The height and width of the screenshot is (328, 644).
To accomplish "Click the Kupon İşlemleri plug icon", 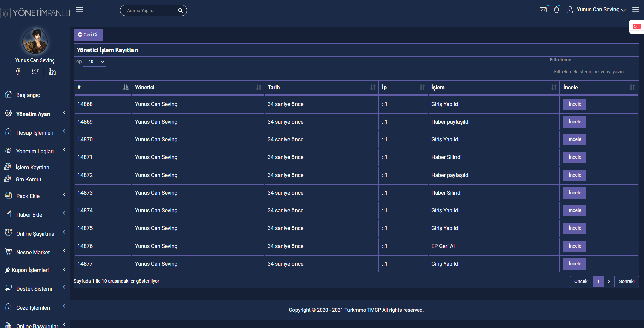I will pyautogui.click(x=8, y=270).
